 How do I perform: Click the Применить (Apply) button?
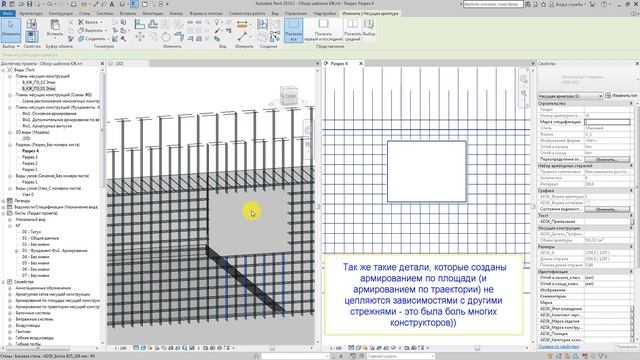[x=626, y=347]
